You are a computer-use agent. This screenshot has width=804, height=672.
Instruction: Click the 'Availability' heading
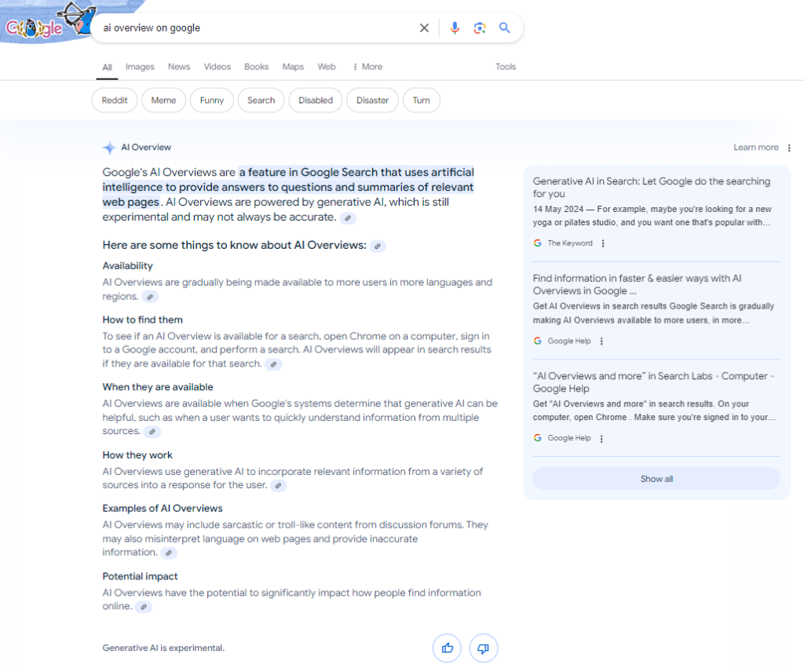(x=128, y=266)
